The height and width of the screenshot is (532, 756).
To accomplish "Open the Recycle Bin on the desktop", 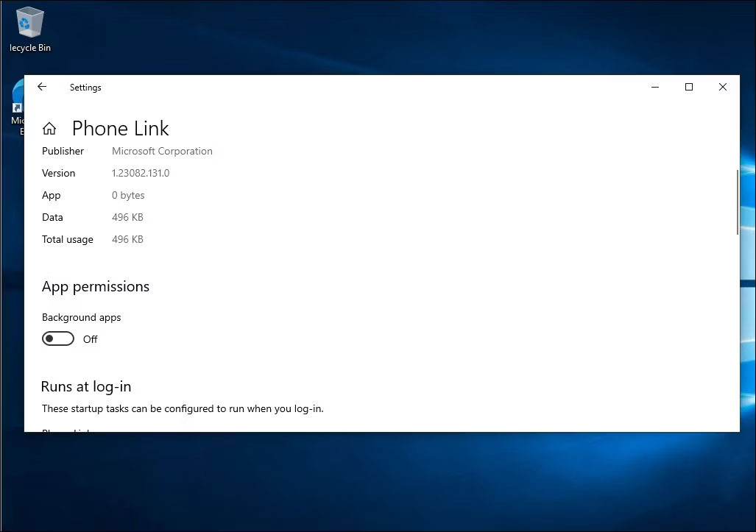I will point(29,22).
